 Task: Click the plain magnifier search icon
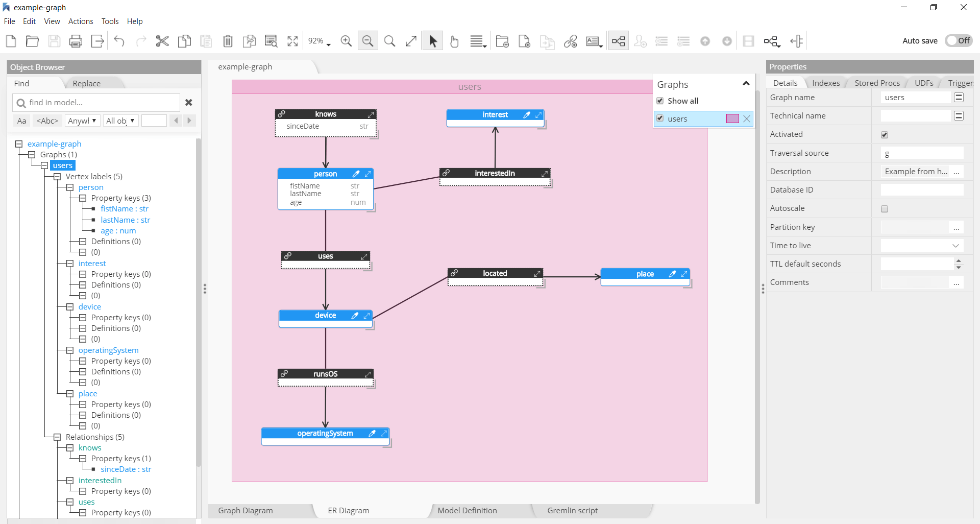click(389, 41)
